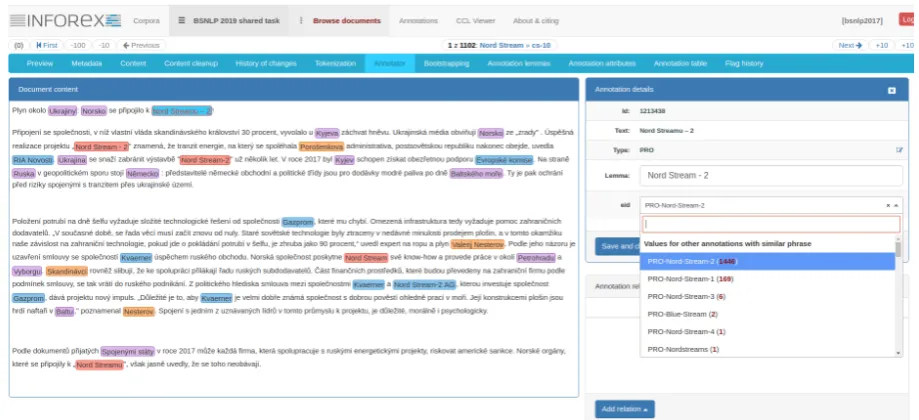Go to the Previous document
The width and height of the screenshot is (919, 420).
click(x=141, y=45)
